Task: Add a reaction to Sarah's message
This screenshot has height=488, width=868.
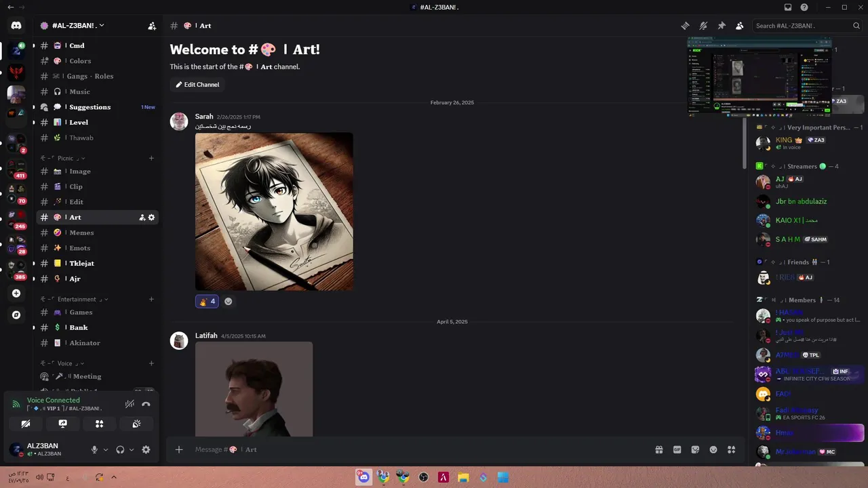Action: [228, 302]
